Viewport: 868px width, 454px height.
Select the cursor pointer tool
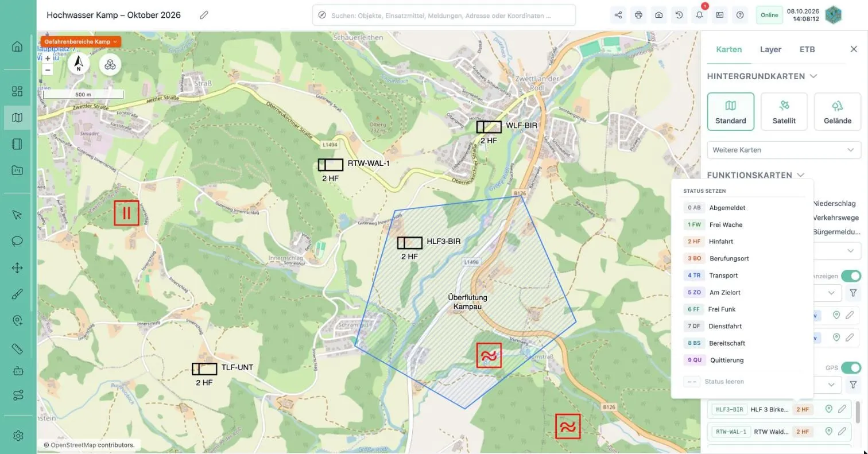click(x=17, y=215)
